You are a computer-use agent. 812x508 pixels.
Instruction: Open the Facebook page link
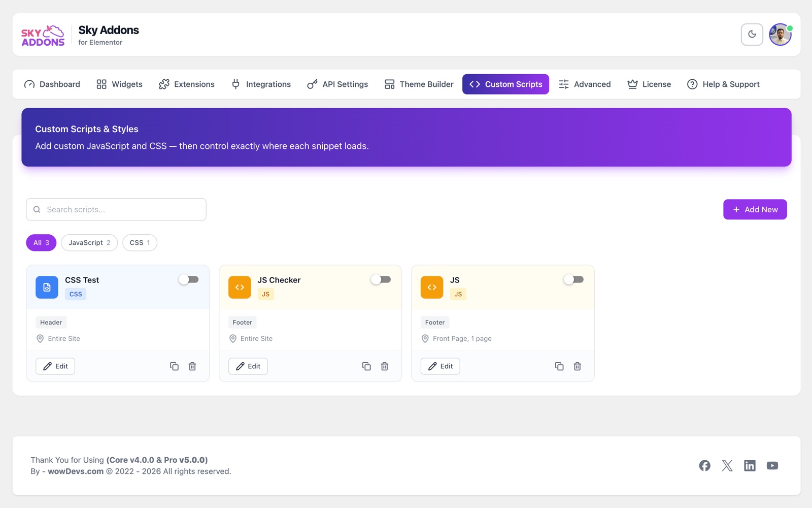coord(704,465)
